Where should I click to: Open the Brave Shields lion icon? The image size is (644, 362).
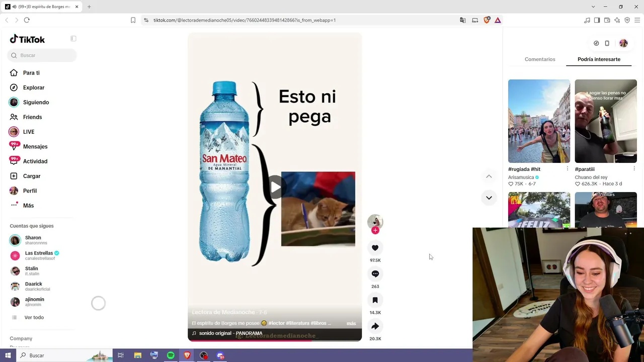(487, 20)
